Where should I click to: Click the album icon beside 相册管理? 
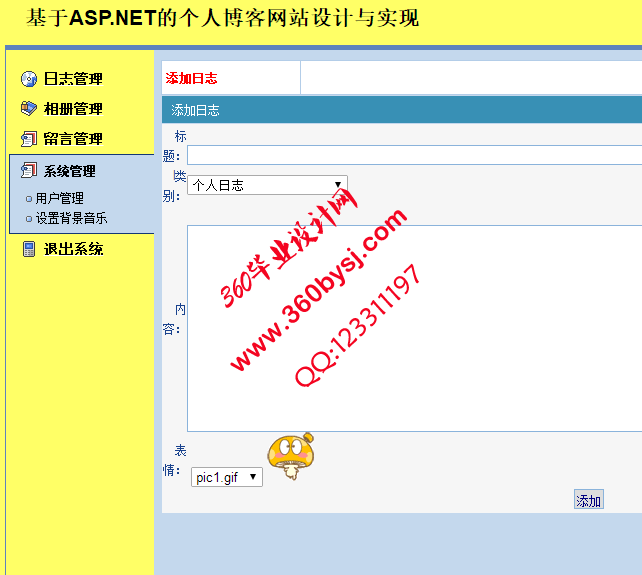coord(29,109)
